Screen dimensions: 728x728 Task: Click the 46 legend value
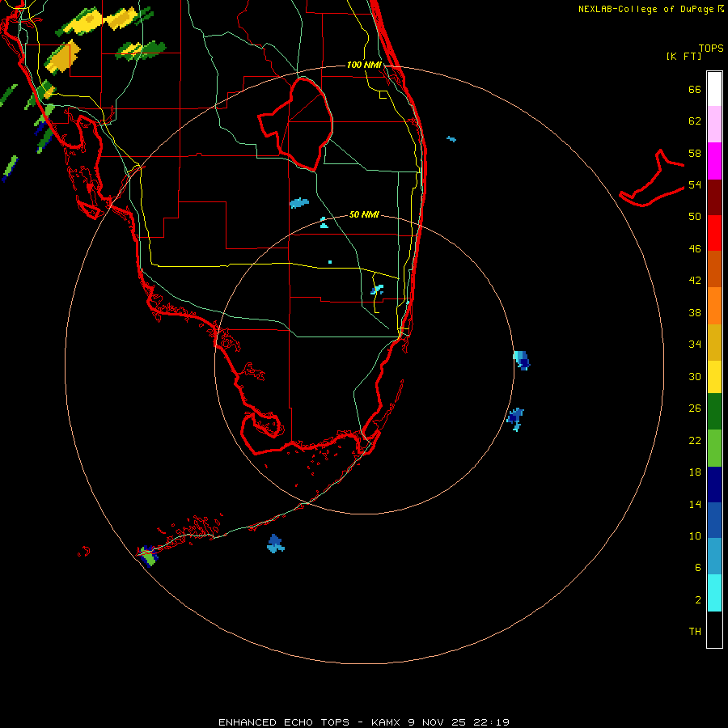click(x=695, y=249)
